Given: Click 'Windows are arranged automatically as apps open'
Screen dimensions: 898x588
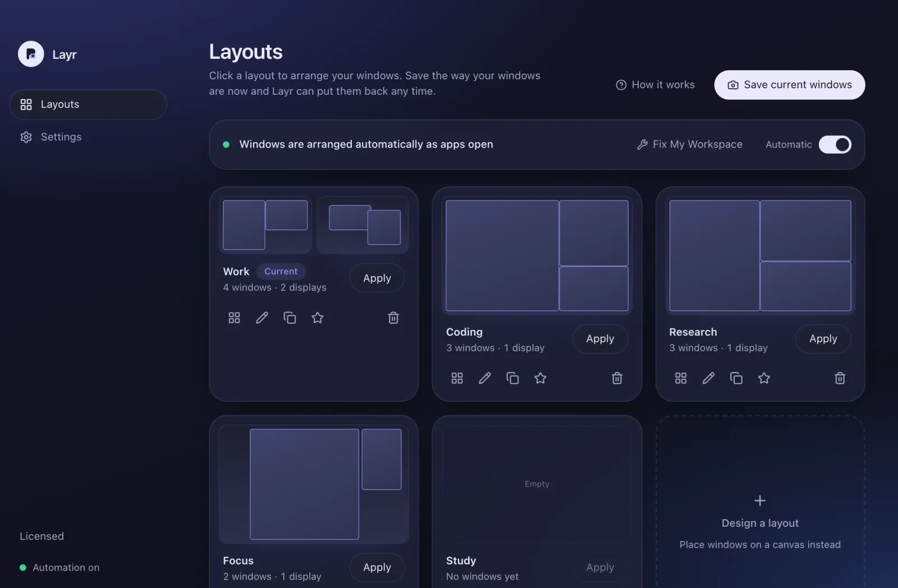Looking at the screenshot, I should click(x=366, y=144).
